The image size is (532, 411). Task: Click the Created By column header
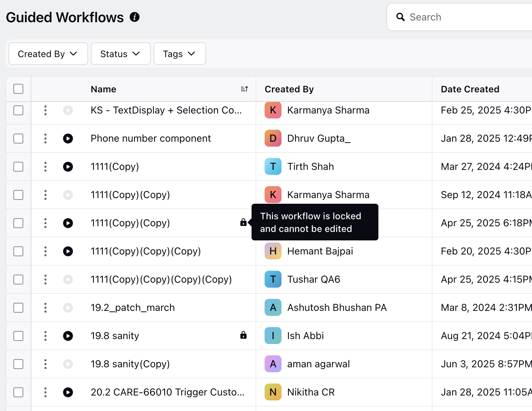point(289,89)
